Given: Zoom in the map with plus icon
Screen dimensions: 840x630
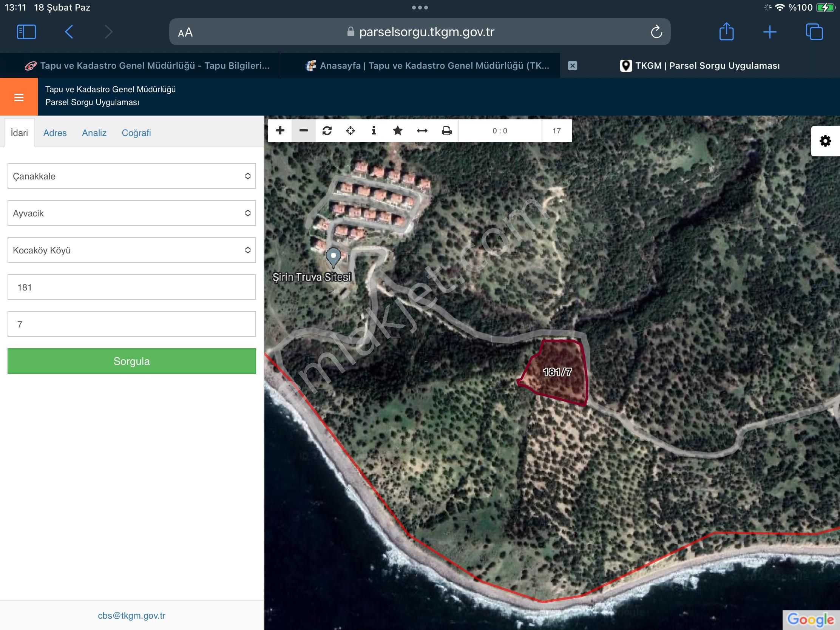Looking at the screenshot, I should [x=280, y=131].
